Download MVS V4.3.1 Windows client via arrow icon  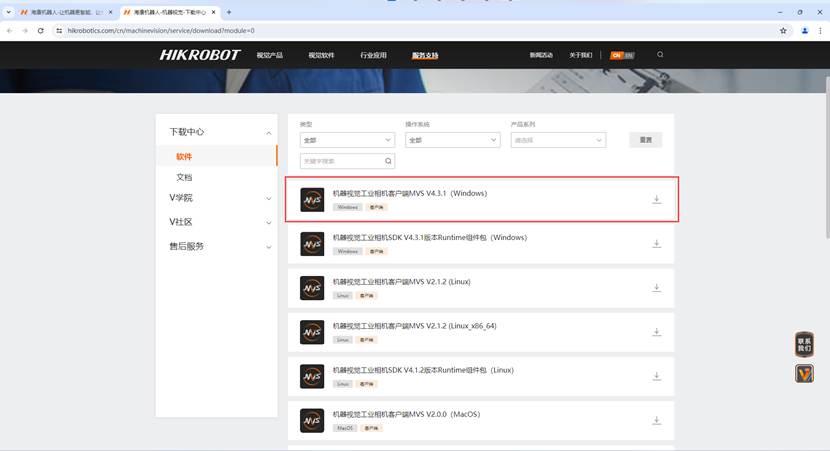656,200
